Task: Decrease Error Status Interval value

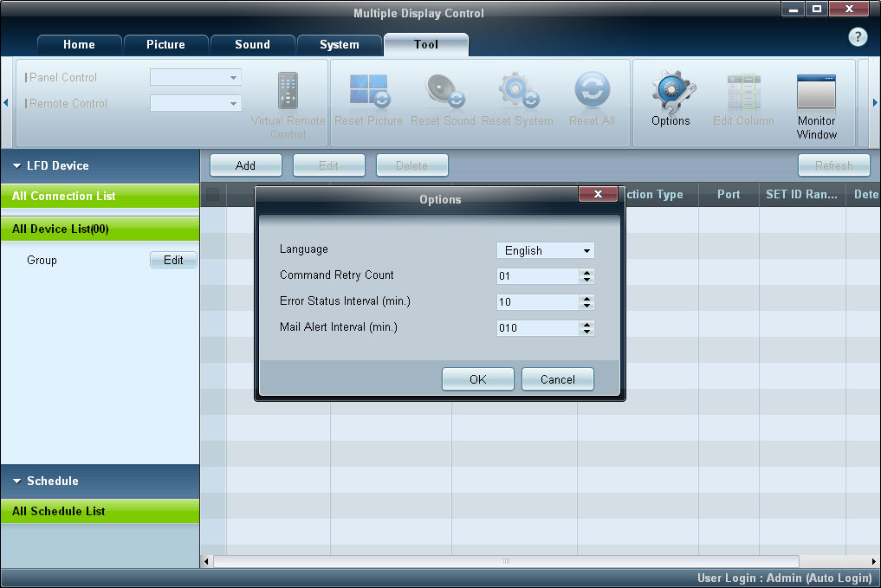Action: coord(587,306)
